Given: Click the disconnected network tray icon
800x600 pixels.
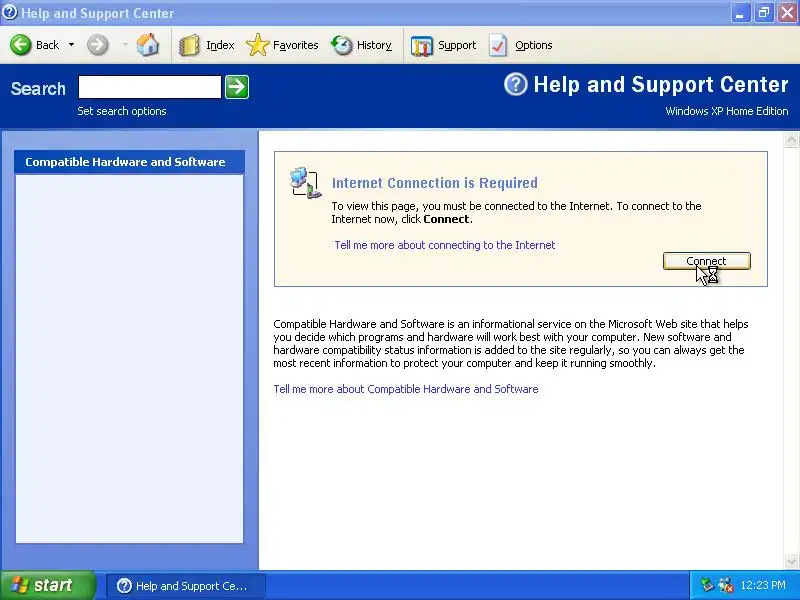Looking at the screenshot, I should pos(725,585).
